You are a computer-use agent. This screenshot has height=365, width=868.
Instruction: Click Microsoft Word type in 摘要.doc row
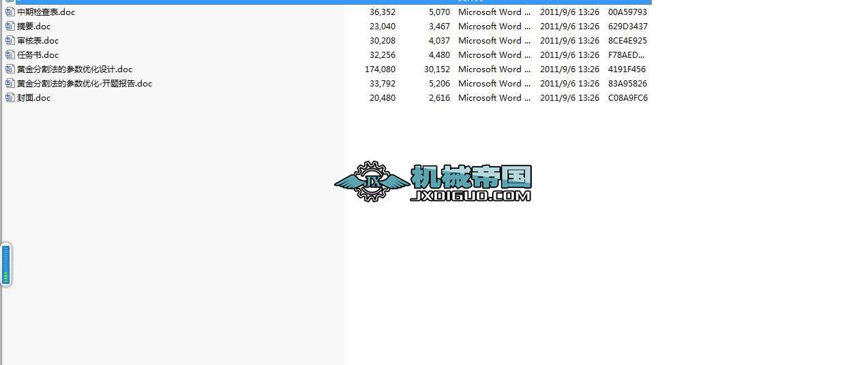[494, 27]
